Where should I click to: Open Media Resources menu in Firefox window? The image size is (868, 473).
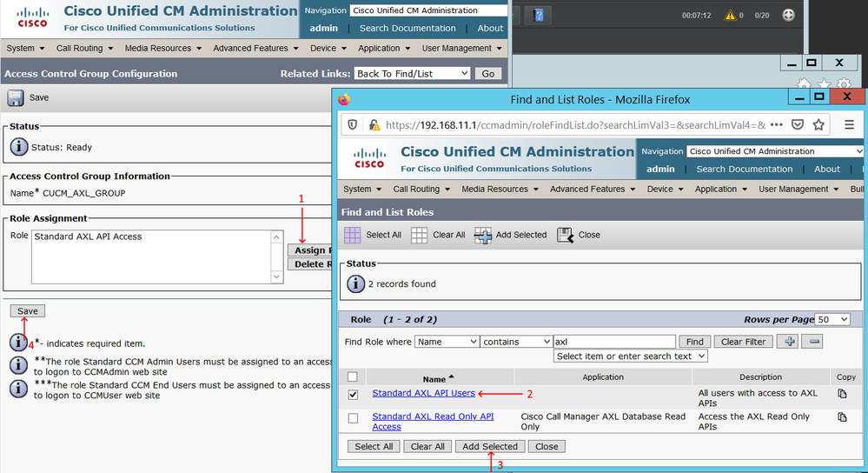pos(500,189)
